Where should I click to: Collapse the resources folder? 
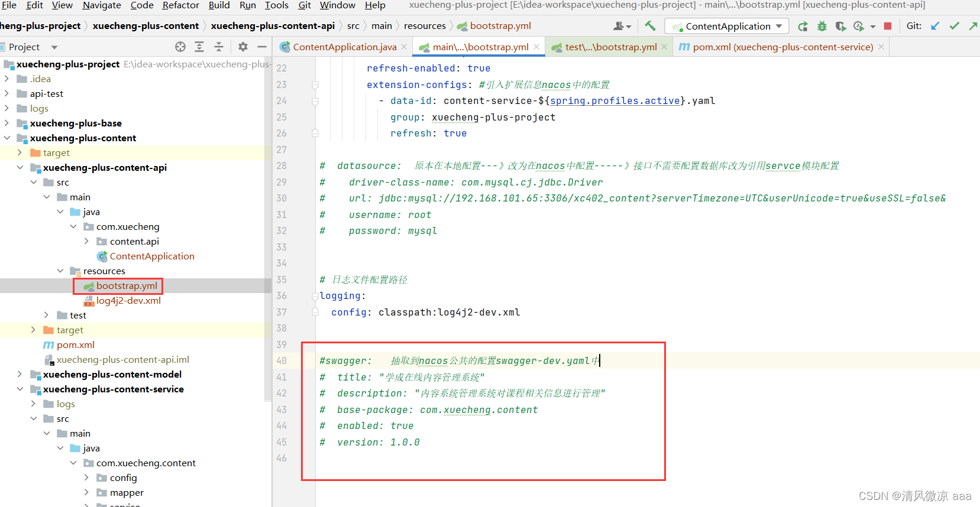point(60,271)
